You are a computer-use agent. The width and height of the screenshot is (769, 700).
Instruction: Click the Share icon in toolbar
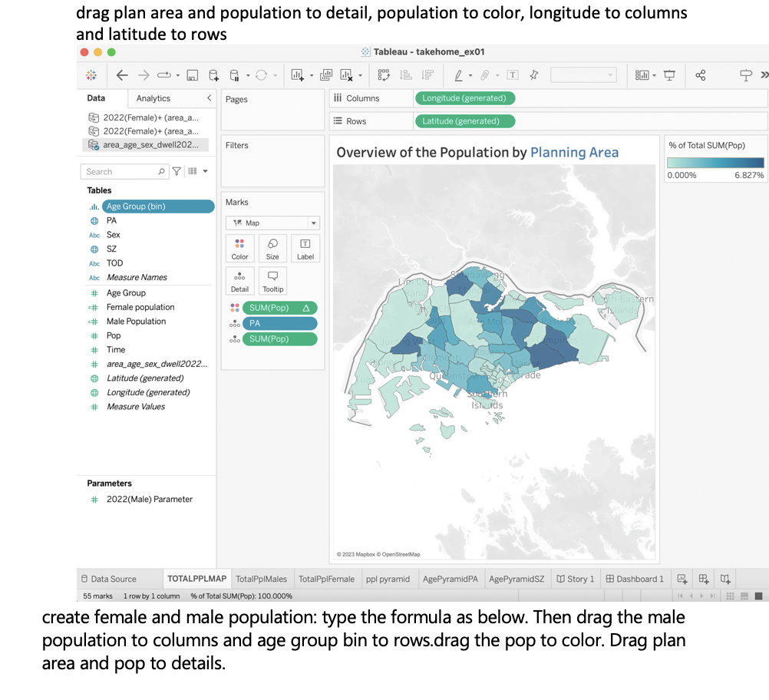pos(700,75)
